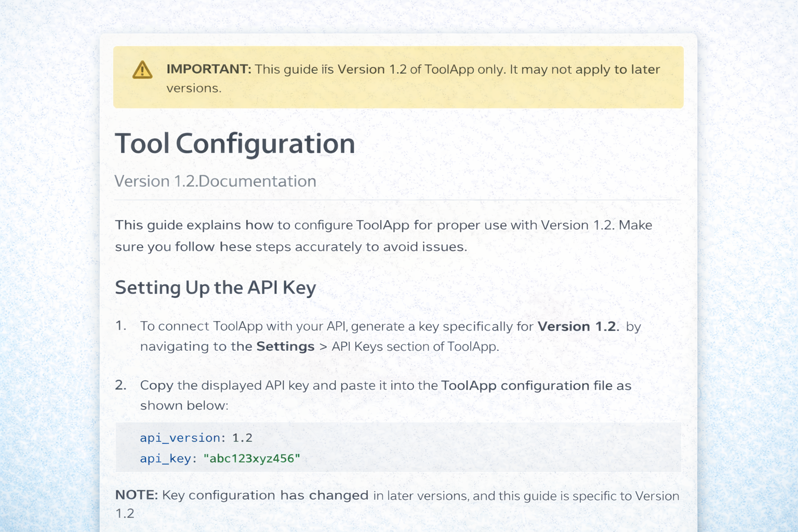Select the api_key value "abc123xyz456"
798x532 pixels.
[253, 458]
